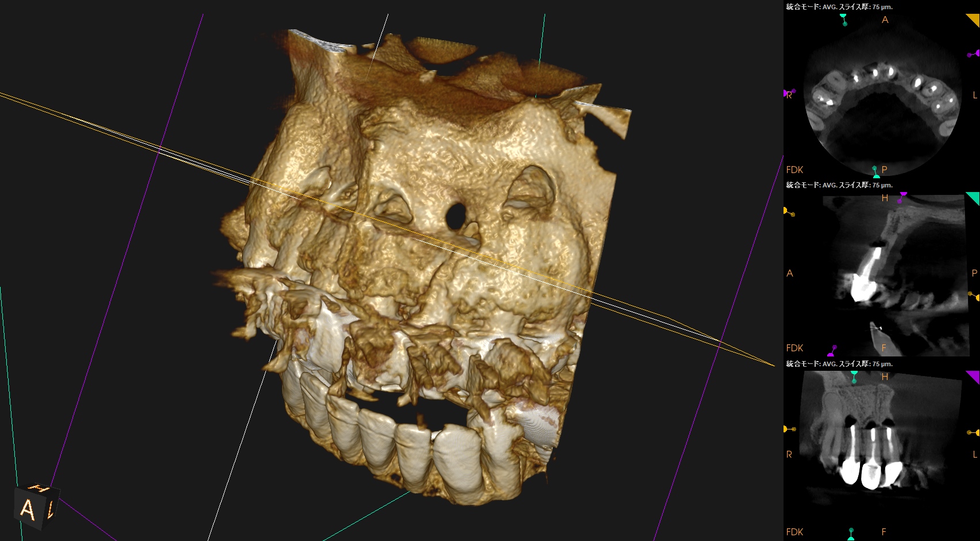Click the orientation cube in 3D view
The width and height of the screenshot is (980, 541).
(x=36, y=507)
